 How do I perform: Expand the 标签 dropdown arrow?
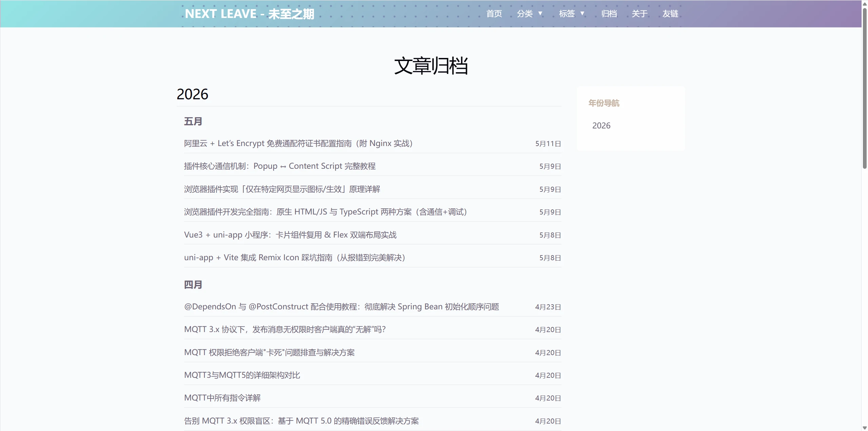pos(582,14)
